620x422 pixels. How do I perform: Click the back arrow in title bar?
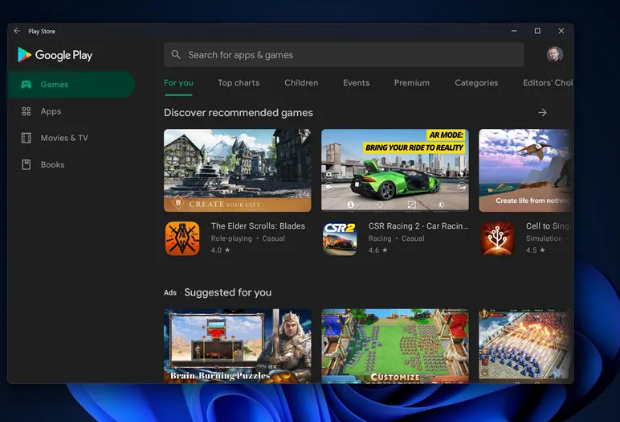tap(17, 31)
